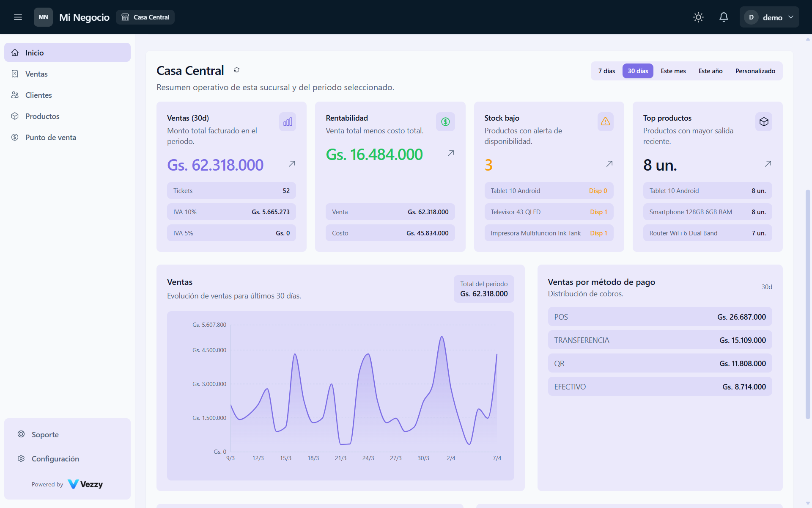Open Top productos detail arrow
The height and width of the screenshot is (508, 812).
point(768,164)
